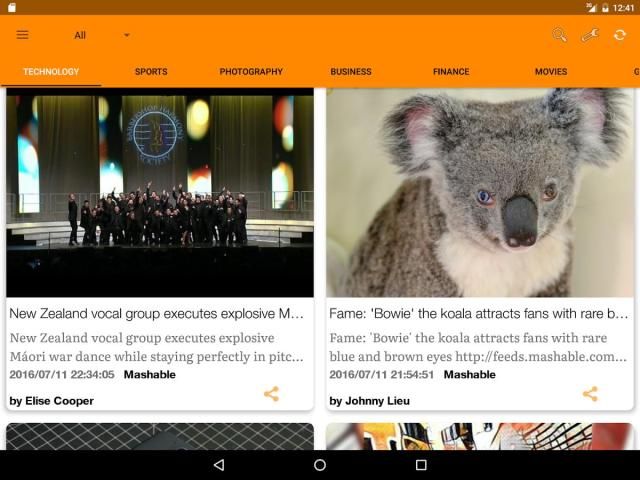The width and height of the screenshot is (640, 480).
Task: Open the vocal group stage photo
Action: [x=160, y=192]
